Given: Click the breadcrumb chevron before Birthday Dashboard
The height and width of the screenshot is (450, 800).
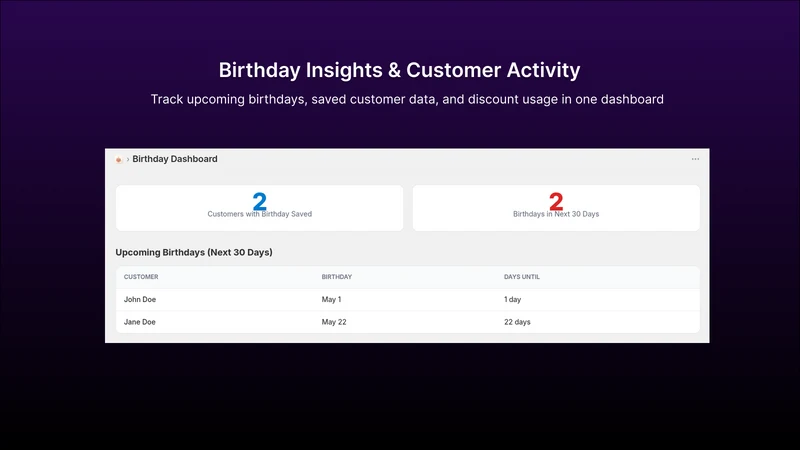Looking at the screenshot, I should click(x=128, y=159).
